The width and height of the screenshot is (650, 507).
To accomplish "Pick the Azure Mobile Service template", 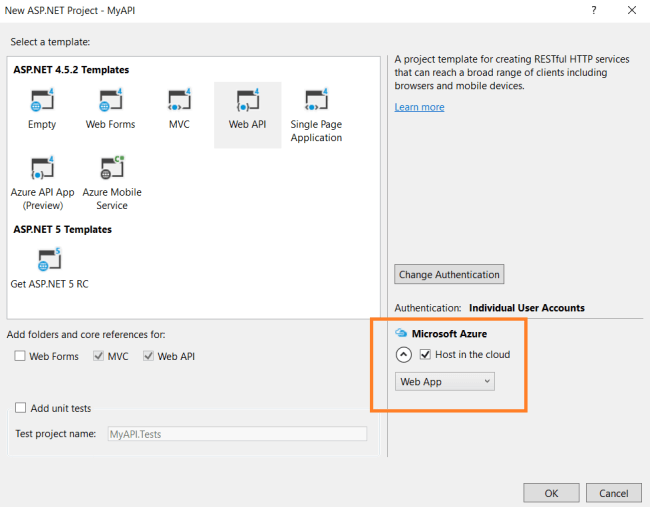I will (111, 168).
